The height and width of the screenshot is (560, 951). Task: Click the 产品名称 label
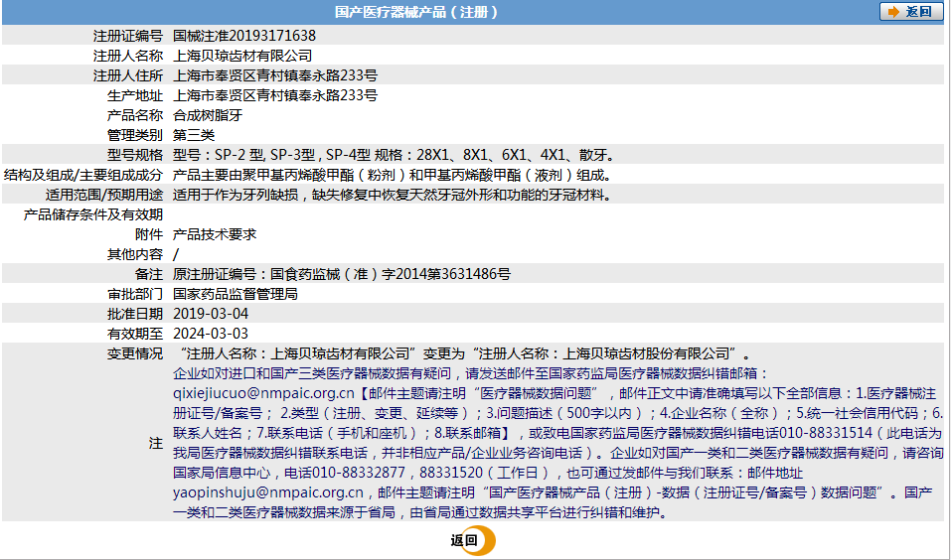coord(135,115)
